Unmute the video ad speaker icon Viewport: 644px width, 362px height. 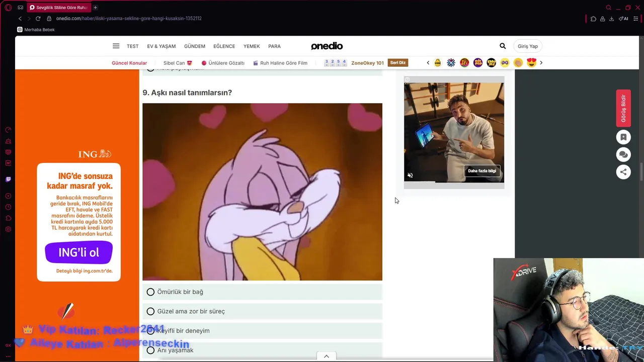(410, 175)
